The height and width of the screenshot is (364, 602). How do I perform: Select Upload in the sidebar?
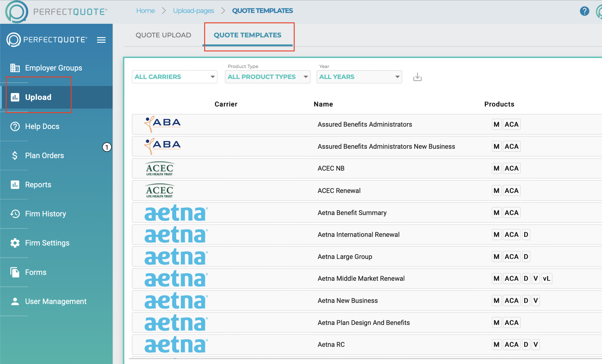[x=38, y=97]
